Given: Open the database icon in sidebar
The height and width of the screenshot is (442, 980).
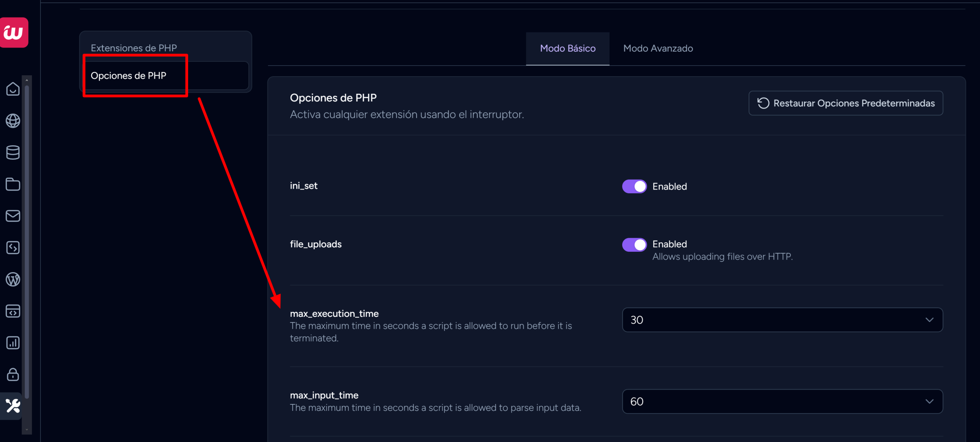Looking at the screenshot, I should (x=13, y=152).
